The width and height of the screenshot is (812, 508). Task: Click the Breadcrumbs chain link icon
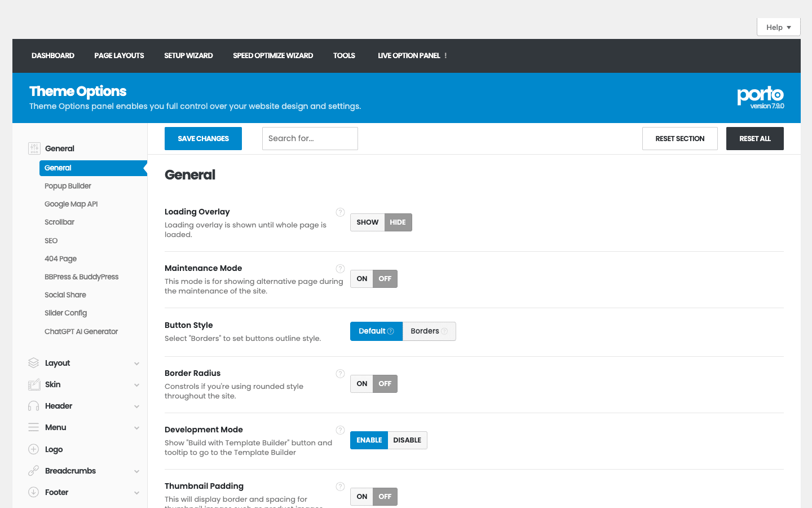point(34,471)
